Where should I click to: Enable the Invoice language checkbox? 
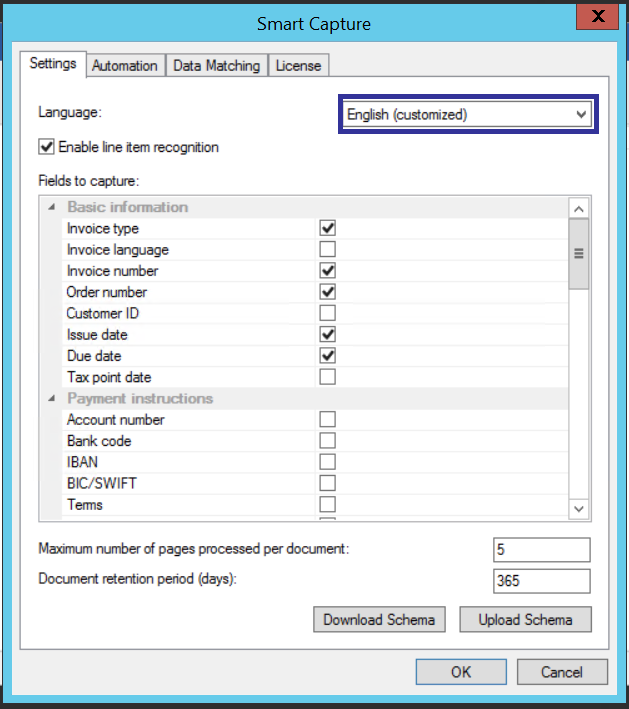coord(327,250)
